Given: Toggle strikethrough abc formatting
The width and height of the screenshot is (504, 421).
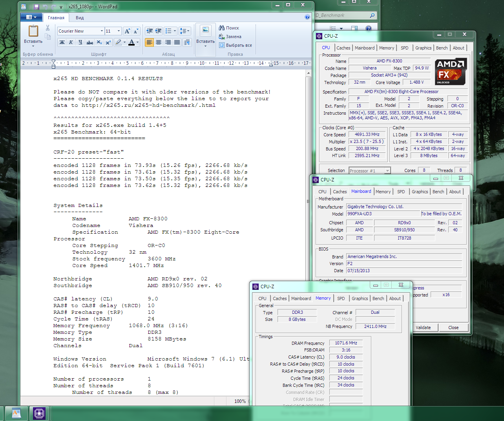Looking at the screenshot, I should (89, 42).
